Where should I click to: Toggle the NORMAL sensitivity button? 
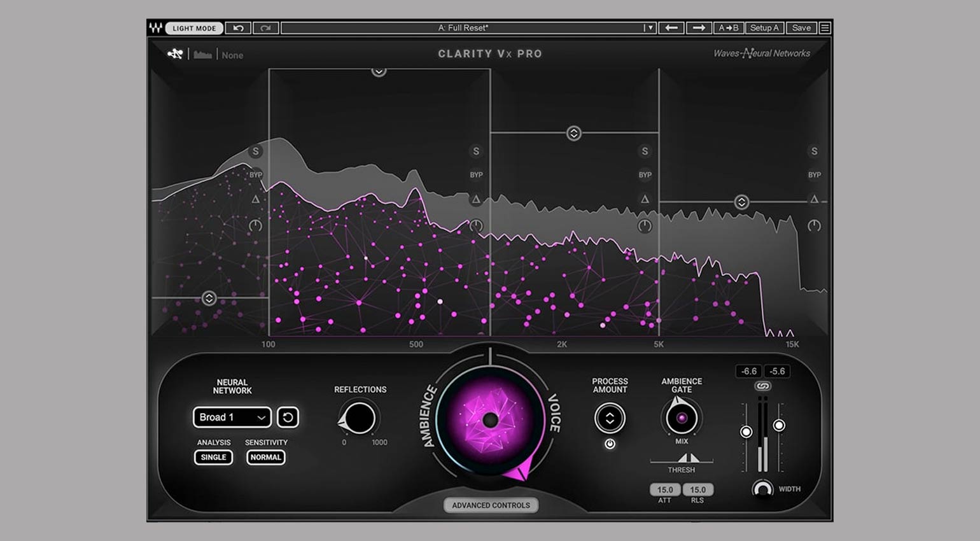[265, 457]
